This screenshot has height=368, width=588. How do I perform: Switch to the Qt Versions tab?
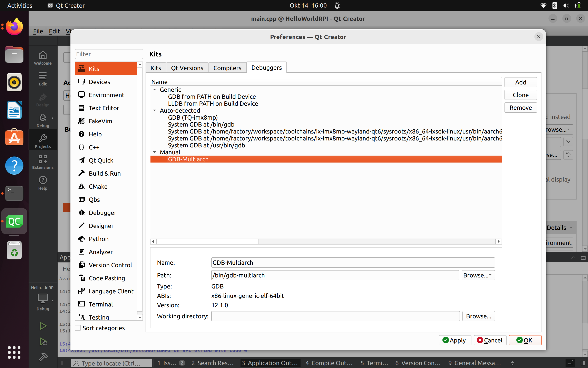[187, 68]
